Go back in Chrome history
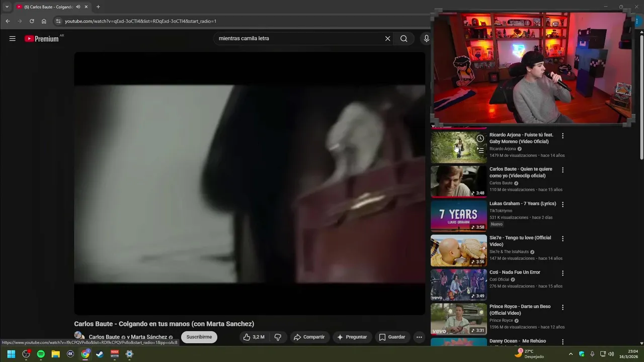Viewport: 644px width, 362px height. point(8,21)
